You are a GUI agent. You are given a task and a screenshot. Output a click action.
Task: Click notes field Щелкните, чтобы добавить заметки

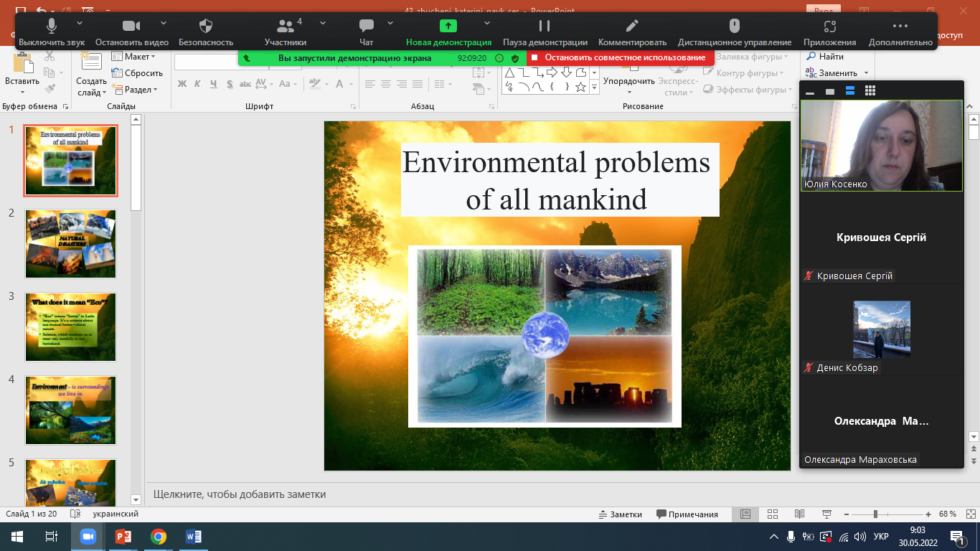pos(240,494)
